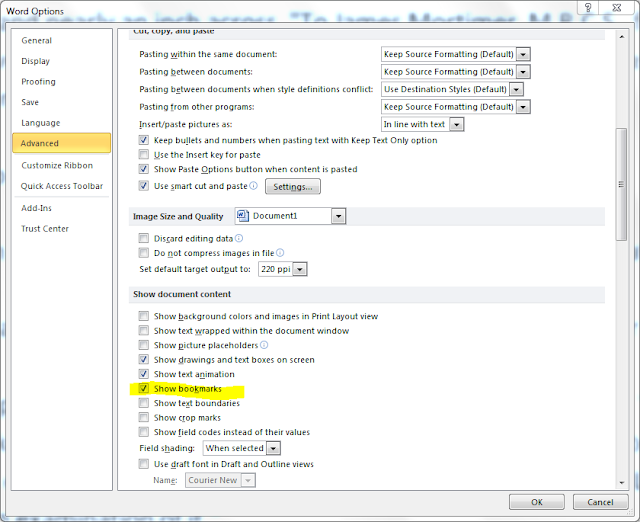Uncheck Show drawings and text boxes on screen
Viewport: 640px width, 522px height.
pyautogui.click(x=144, y=360)
